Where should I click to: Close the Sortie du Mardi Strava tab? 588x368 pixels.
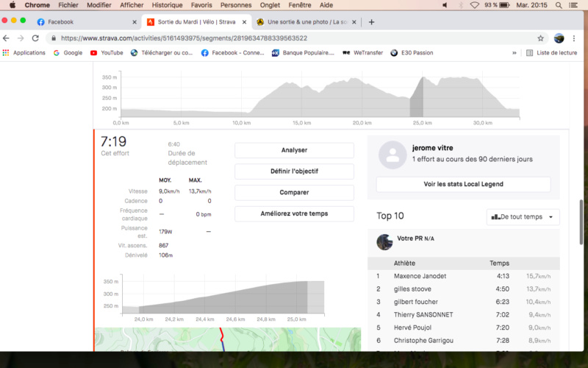click(x=244, y=22)
